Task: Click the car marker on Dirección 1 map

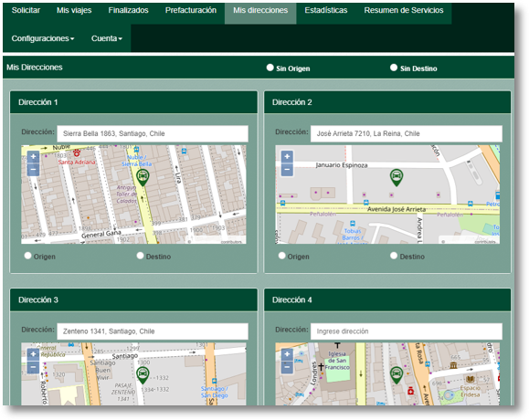Action: coord(143,177)
